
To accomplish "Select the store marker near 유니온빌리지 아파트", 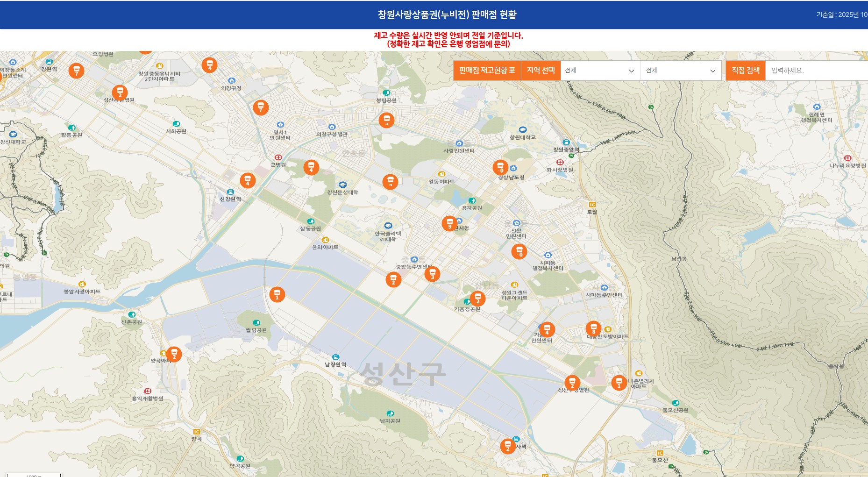I will click(x=619, y=383).
